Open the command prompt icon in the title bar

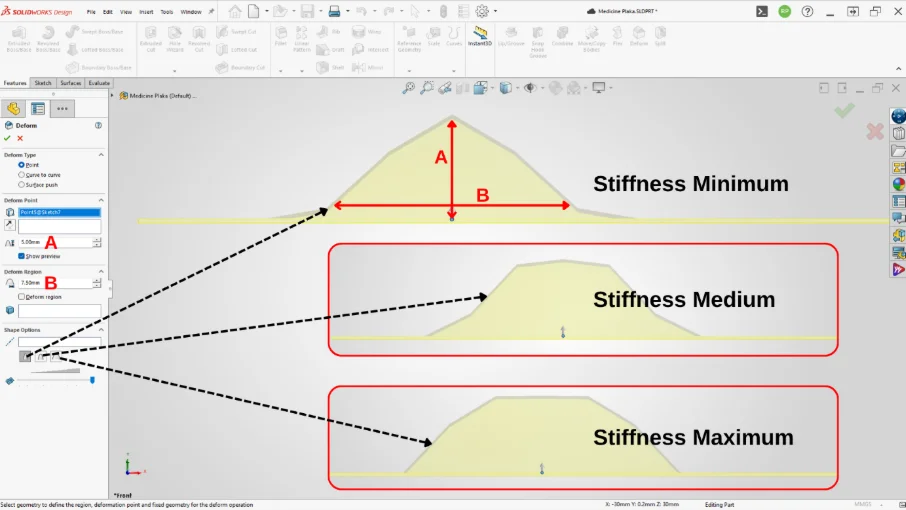coord(762,11)
